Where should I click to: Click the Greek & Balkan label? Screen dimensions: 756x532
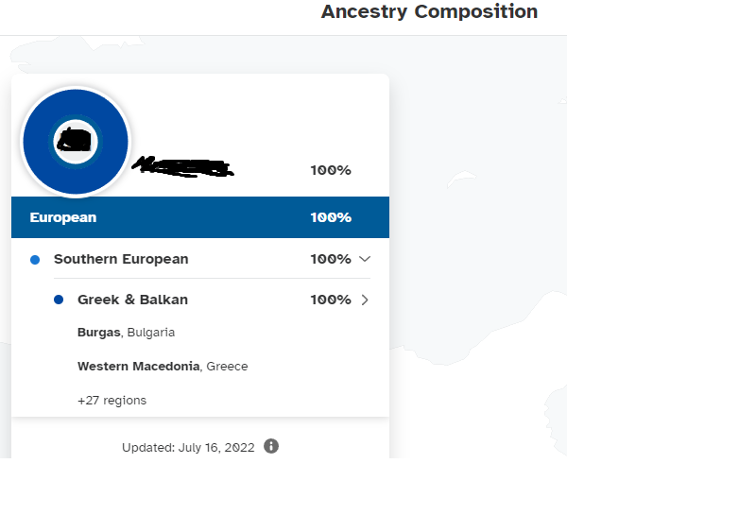tap(132, 300)
